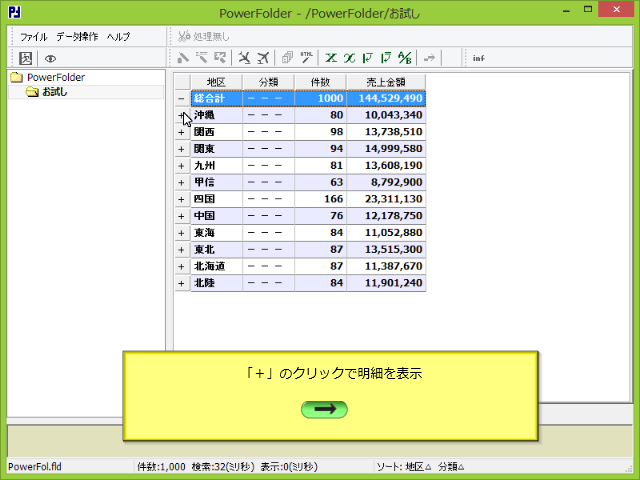Click the first grey pencil icon in toolbar

(183, 58)
